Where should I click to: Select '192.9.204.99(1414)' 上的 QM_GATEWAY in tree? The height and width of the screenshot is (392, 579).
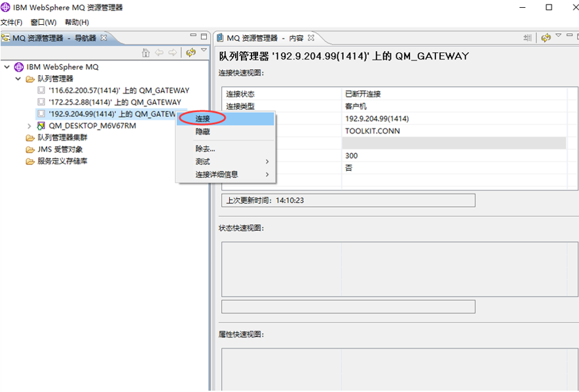(112, 114)
